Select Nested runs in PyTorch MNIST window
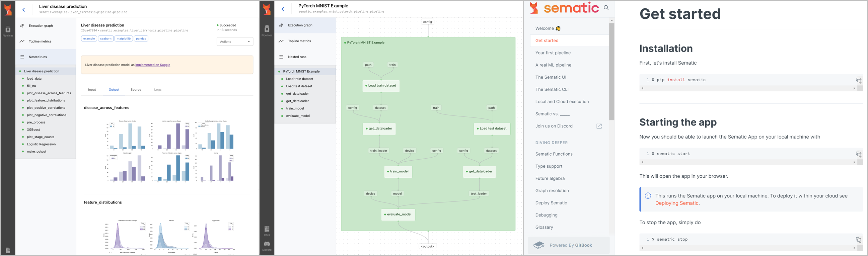This screenshot has height=256, width=868. pos(305,57)
